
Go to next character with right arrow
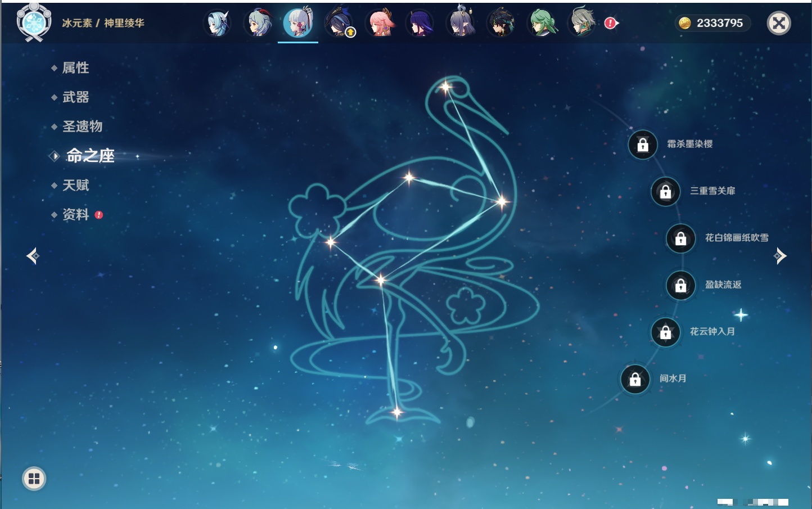(780, 256)
